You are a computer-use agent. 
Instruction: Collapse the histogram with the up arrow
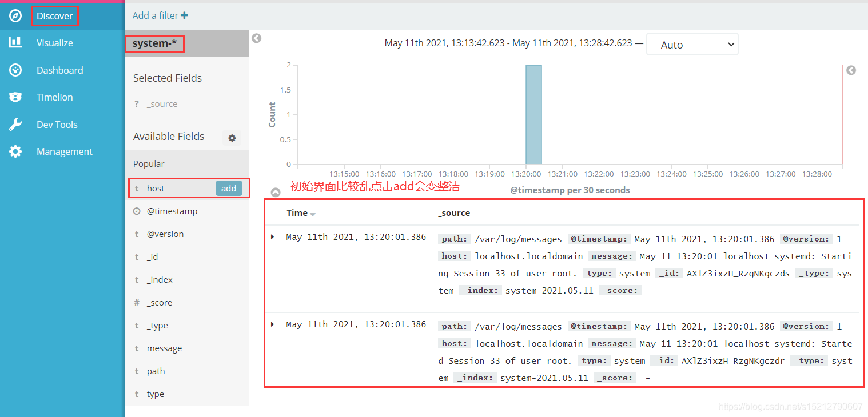pos(276,193)
